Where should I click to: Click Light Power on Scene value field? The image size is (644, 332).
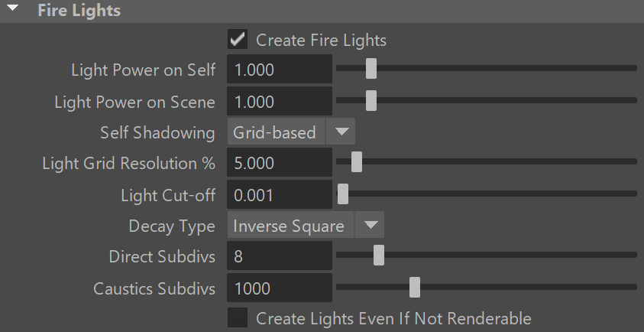[279, 102]
